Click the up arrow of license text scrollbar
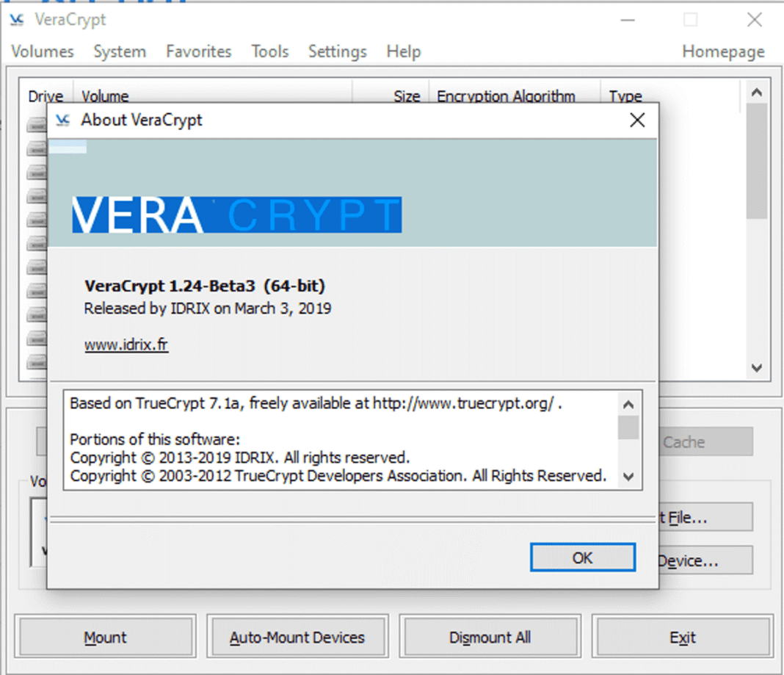 [x=628, y=404]
